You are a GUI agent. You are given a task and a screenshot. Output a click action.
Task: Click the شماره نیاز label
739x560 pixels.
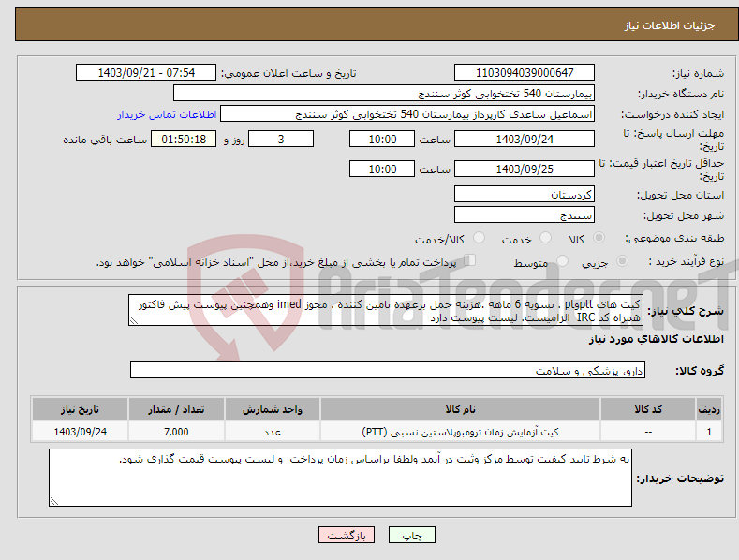[x=698, y=73]
